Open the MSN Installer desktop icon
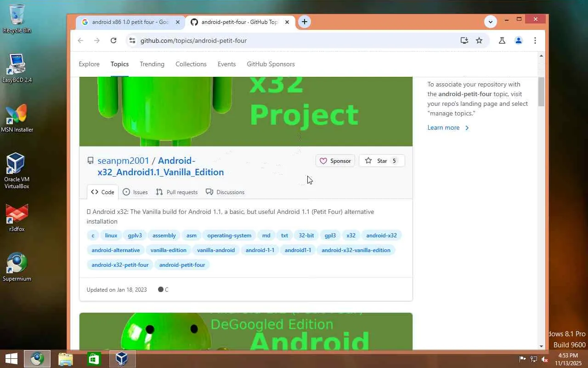 coord(17,118)
